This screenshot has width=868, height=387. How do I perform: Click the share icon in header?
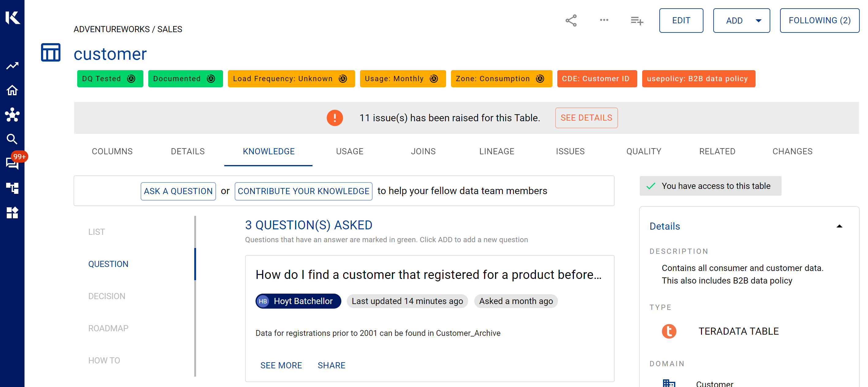point(571,21)
